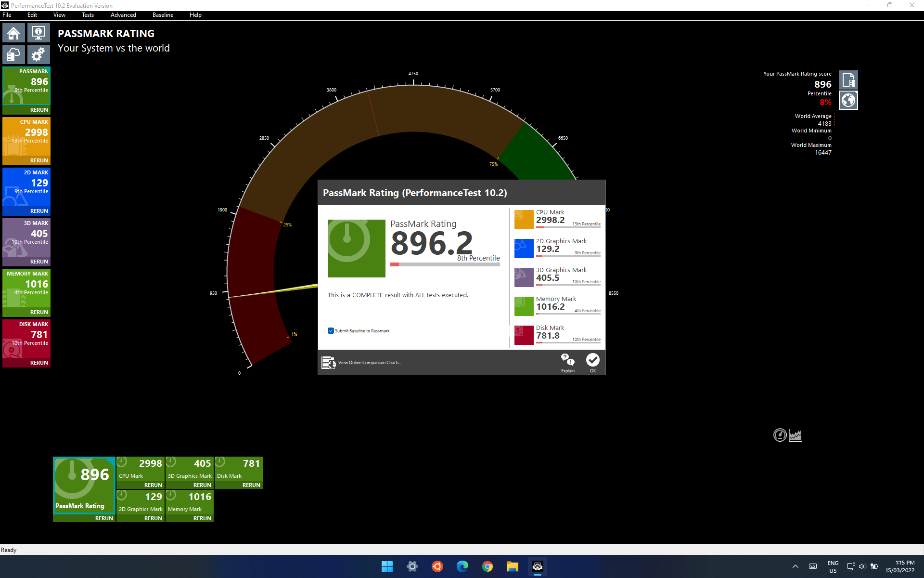Click the bottom CPU Mark 2998 tile
This screenshot has width=924, height=578.
(x=141, y=469)
